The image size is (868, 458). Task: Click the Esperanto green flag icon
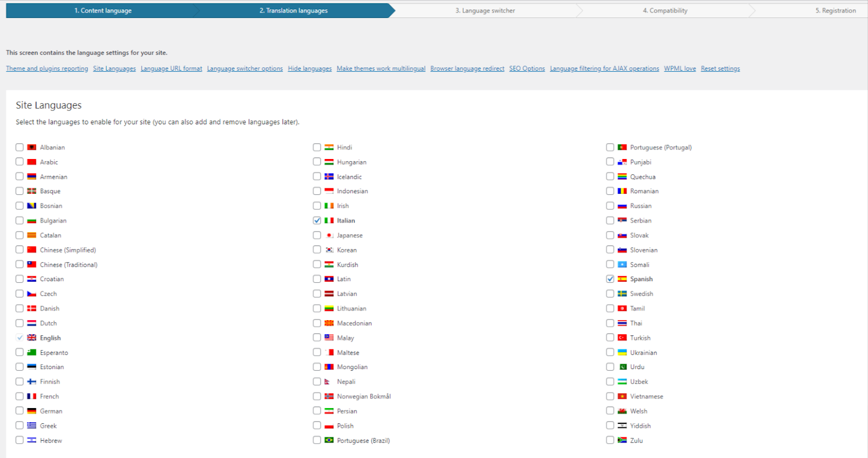tap(31, 353)
